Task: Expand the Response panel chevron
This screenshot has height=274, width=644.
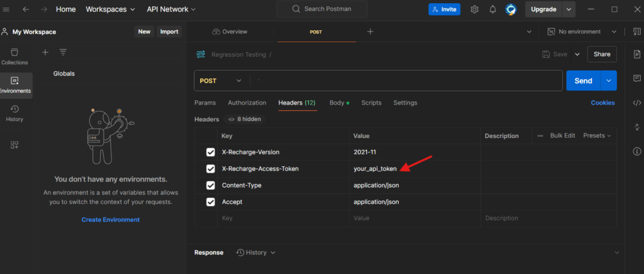Action: coord(616,253)
